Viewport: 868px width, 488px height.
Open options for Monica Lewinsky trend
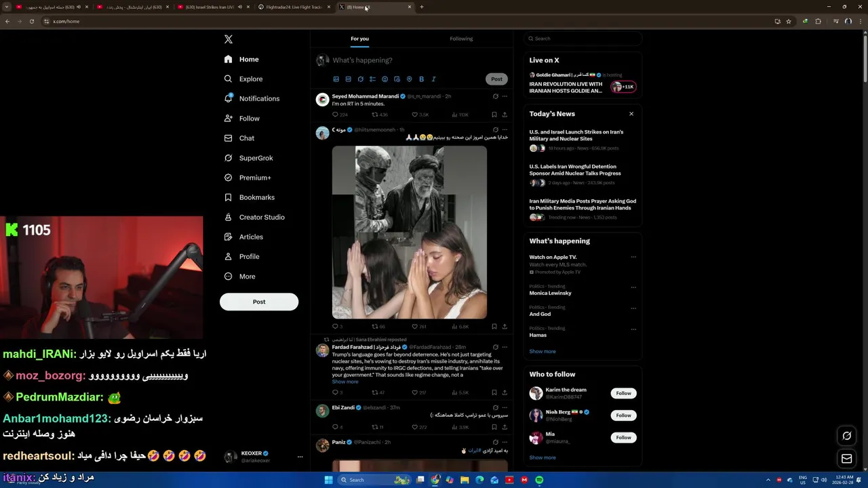633,287
